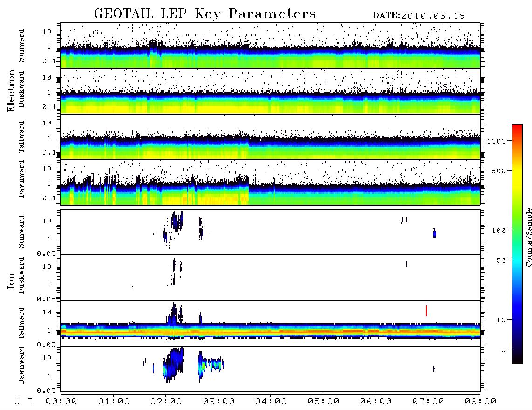Click the Electron Dawnward spectrogram panel
Image resolution: width=532 pixels, height=410 pixels.
click(270, 182)
